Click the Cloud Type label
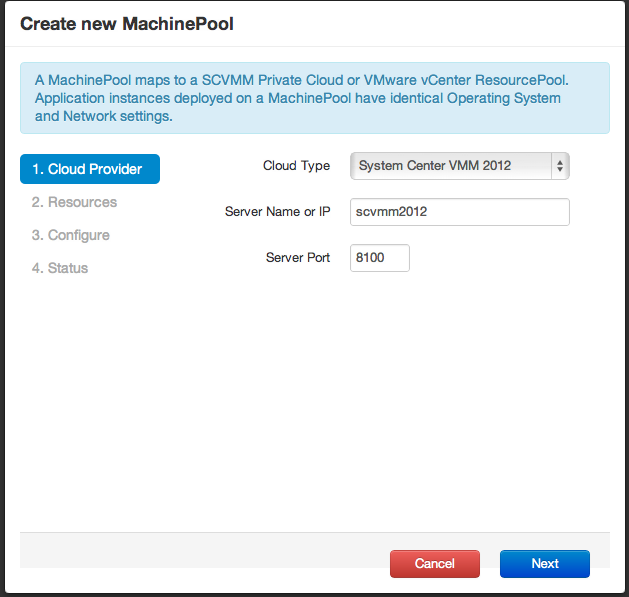Image resolution: width=629 pixels, height=597 pixels. click(x=296, y=166)
